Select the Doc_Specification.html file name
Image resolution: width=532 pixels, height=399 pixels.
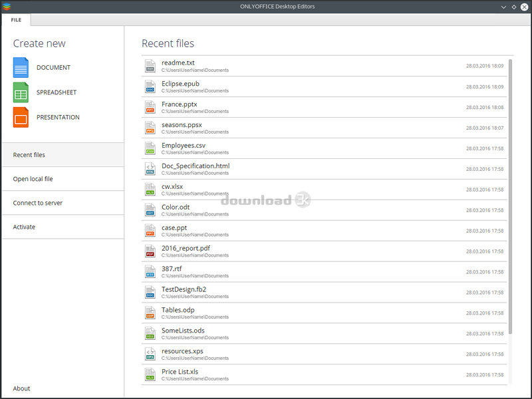coord(196,166)
